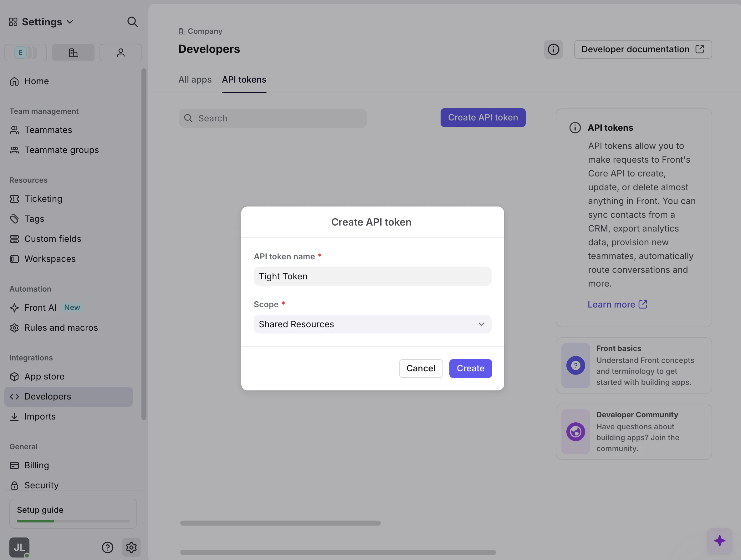Open the Learn more link

[x=612, y=304]
